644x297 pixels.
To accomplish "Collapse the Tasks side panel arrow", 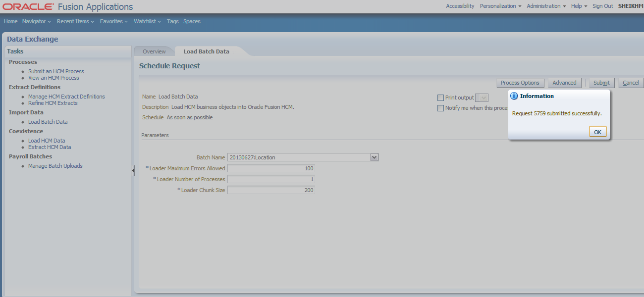I will tap(133, 171).
